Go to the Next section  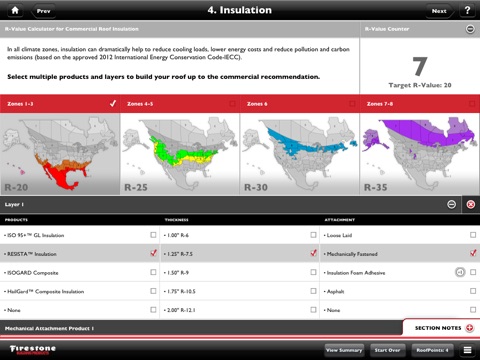coord(440,11)
